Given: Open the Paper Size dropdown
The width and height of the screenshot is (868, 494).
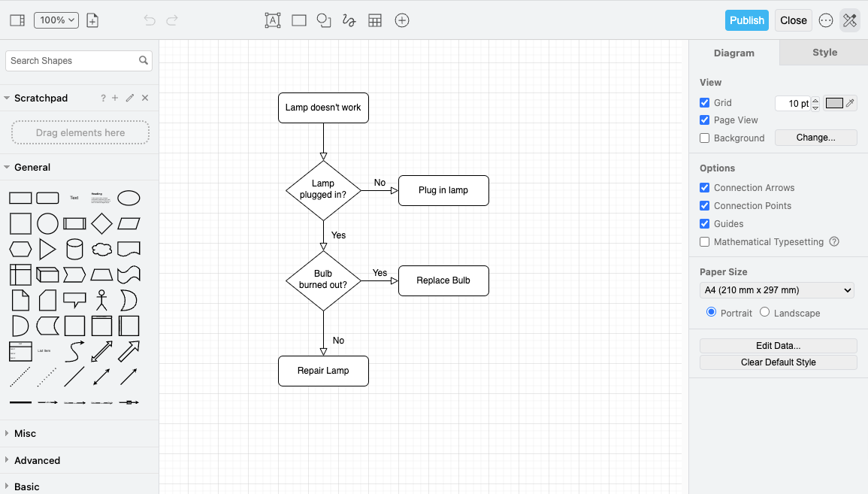Looking at the screenshot, I should coord(776,289).
